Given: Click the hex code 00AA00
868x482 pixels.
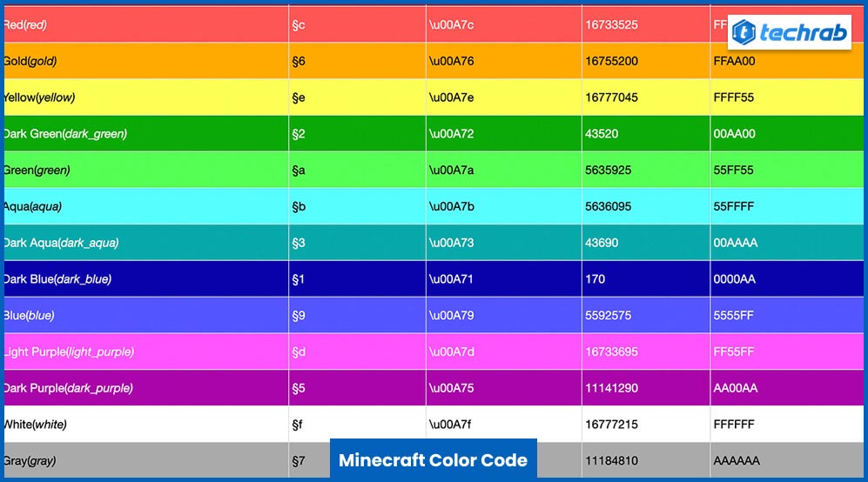Looking at the screenshot, I should 734,134.
